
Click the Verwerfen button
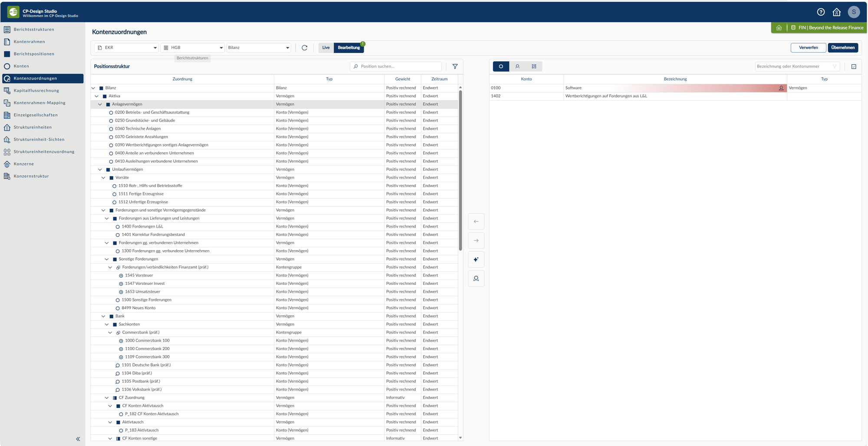coord(808,48)
